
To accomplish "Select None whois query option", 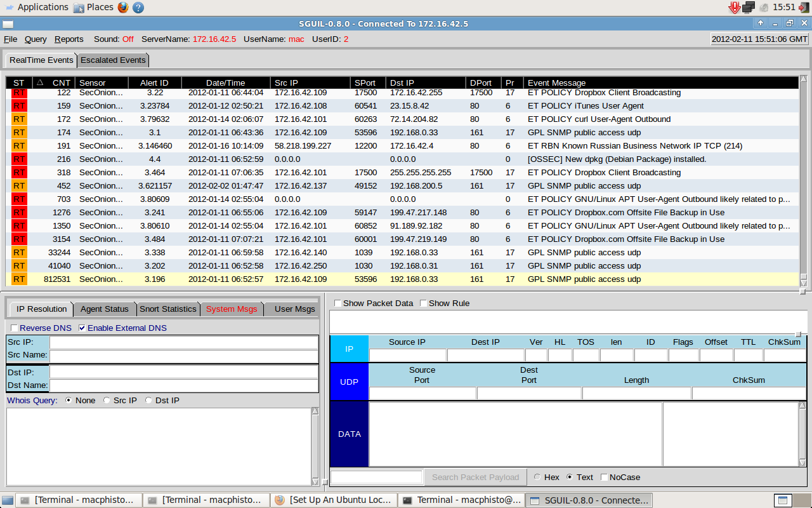I will 69,401.
